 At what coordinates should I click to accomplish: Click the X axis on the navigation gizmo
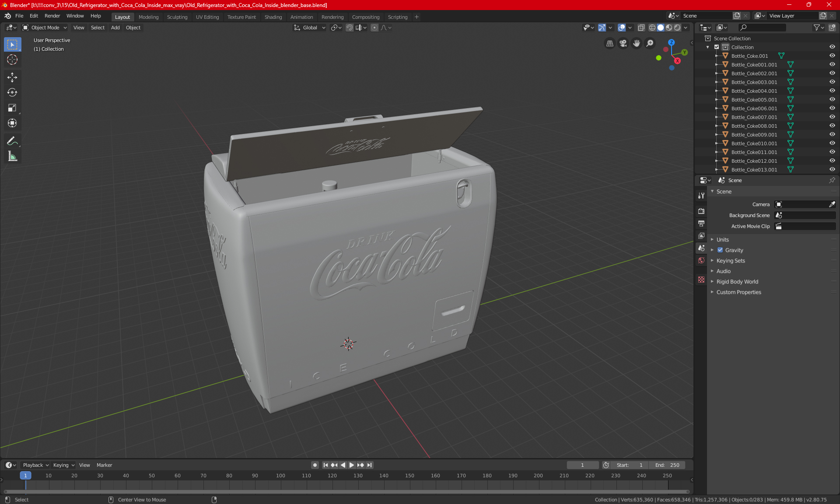pos(677,61)
